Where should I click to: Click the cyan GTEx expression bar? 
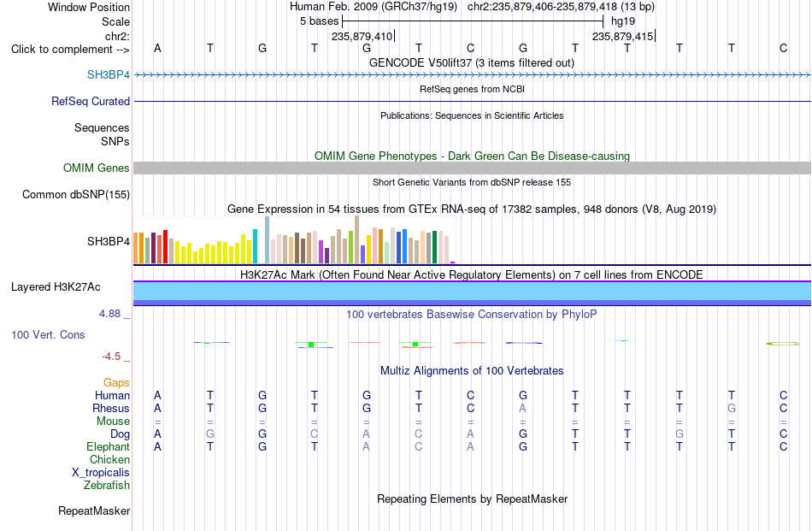pyautogui.click(x=255, y=246)
